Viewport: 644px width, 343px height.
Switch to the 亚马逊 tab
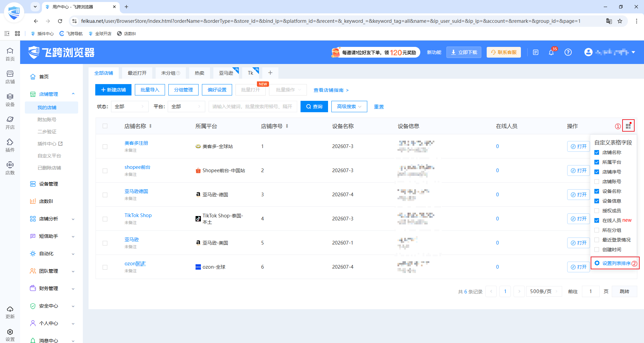(226, 73)
